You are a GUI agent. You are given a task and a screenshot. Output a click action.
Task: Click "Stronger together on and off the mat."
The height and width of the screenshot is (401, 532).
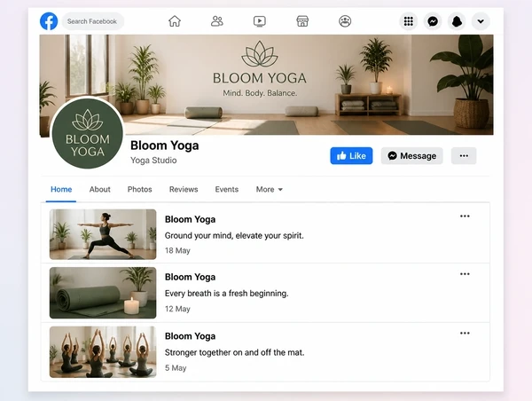[x=234, y=352]
